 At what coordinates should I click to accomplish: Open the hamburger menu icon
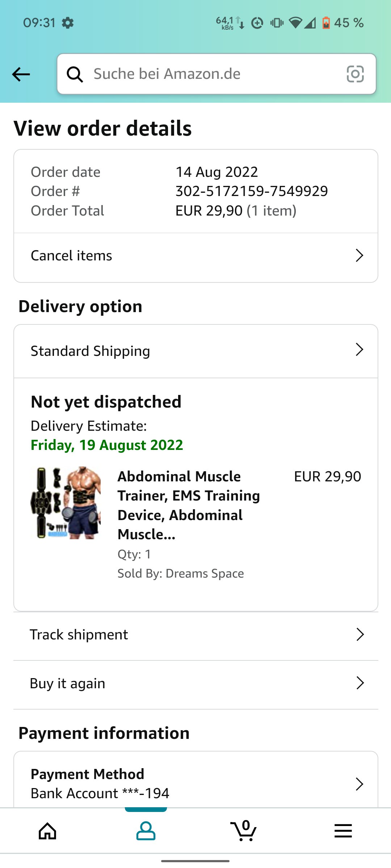click(343, 830)
